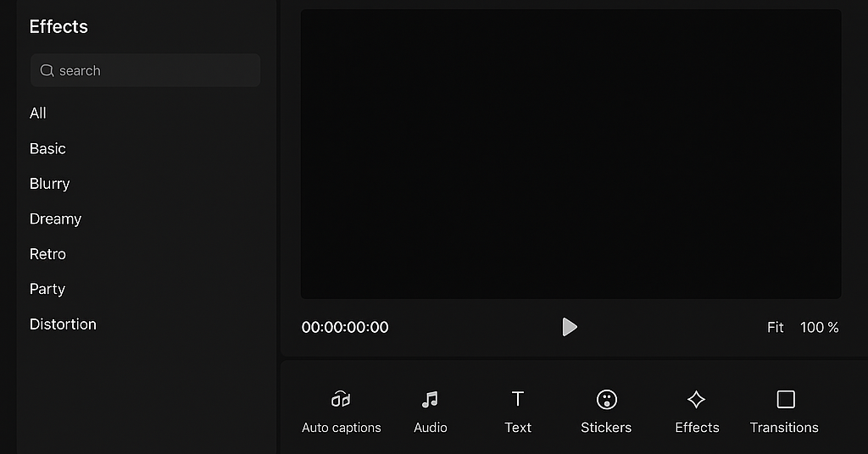Select the Basic effects category
This screenshot has width=868, height=454.
47,149
